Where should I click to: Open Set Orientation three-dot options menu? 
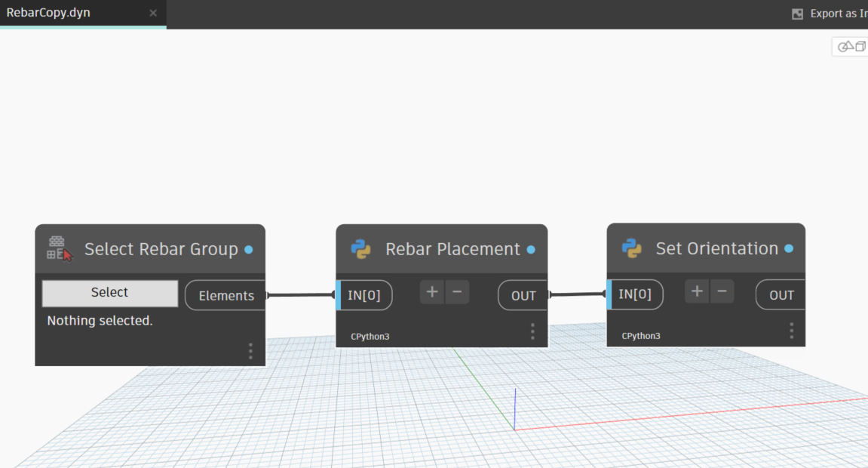(791, 331)
